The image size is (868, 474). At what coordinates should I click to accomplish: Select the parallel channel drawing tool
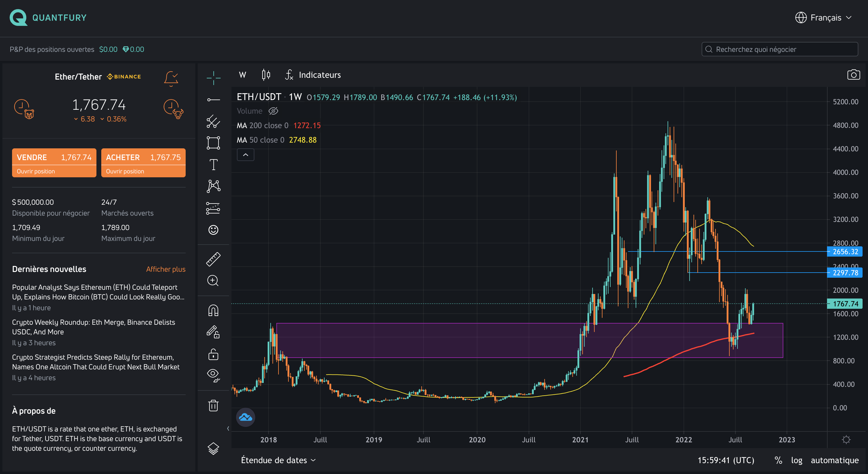click(213, 122)
